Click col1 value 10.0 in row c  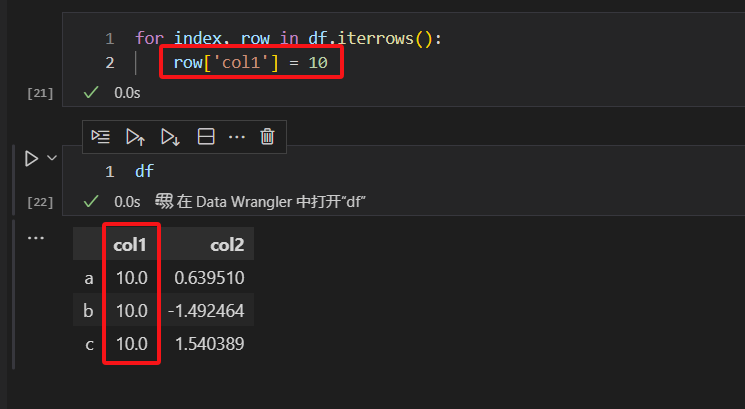(132, 344)
